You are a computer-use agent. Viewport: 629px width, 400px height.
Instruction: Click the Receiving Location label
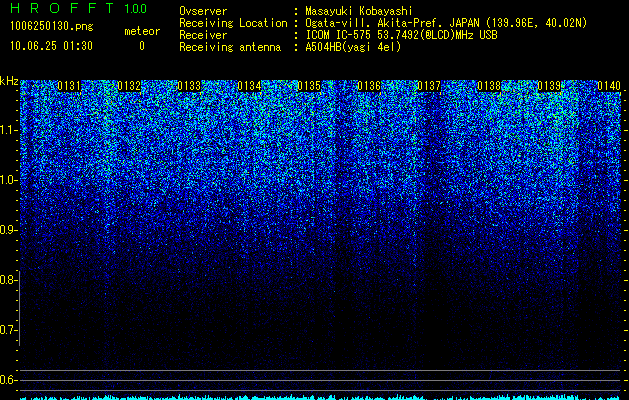(x=233, y=23)
